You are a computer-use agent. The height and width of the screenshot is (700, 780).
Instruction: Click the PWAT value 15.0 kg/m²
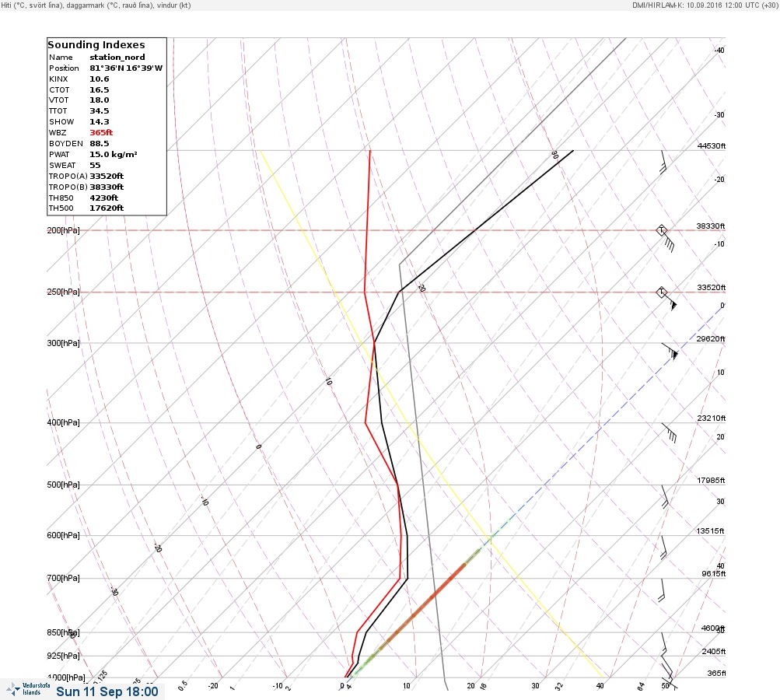pos(114,155)
